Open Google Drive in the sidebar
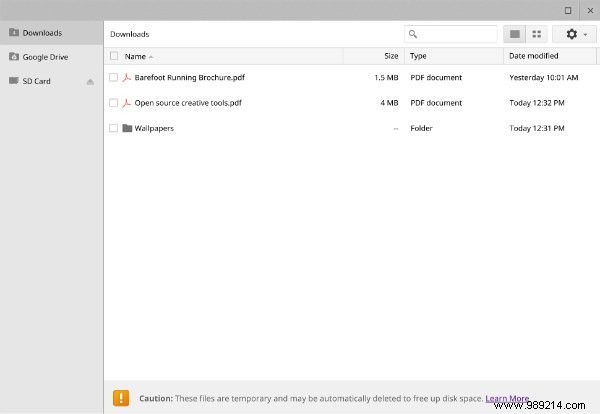Image resolution: width=600 pixels, height=414 pixels. tap(44, 57)
